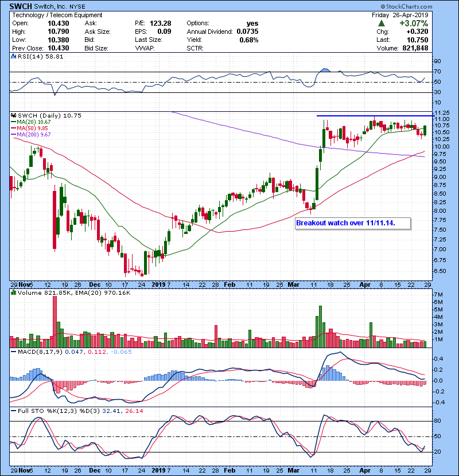Click the Volume 821.85K, EMA(20) 970.16K label
The width and height of the screenshot is (459, 476).
pos(74,292)
